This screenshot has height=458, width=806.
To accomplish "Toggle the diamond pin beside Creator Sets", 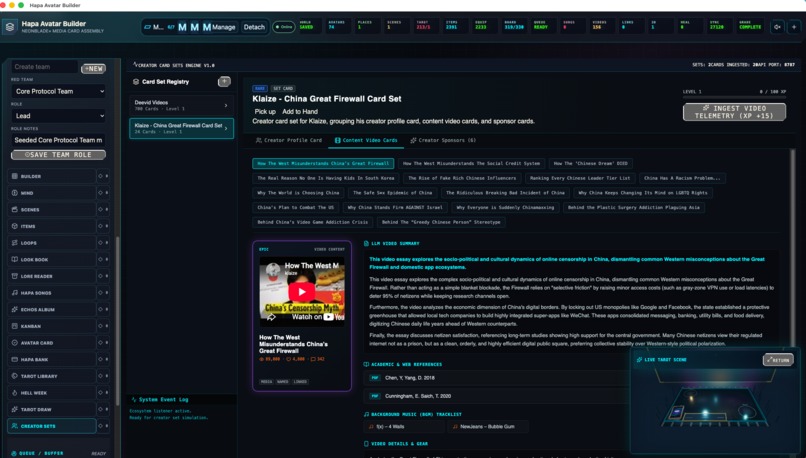I will tap(100, 426).
